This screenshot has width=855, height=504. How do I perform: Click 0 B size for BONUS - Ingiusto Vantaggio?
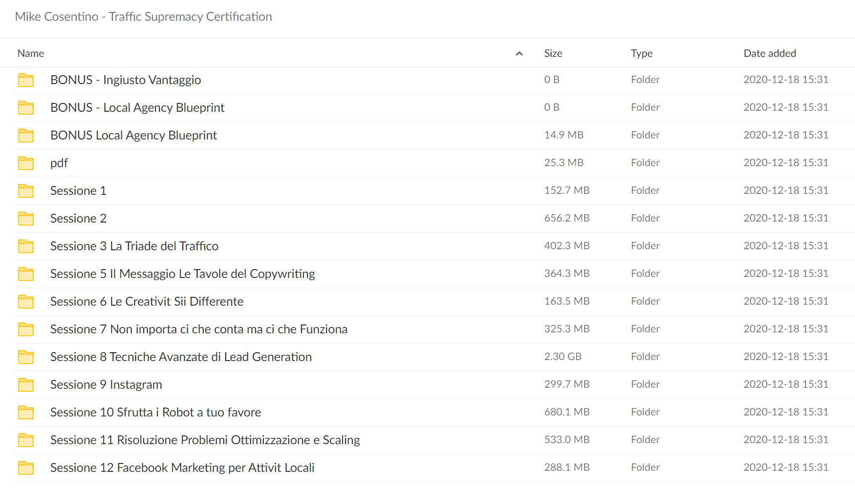(552, 80)
